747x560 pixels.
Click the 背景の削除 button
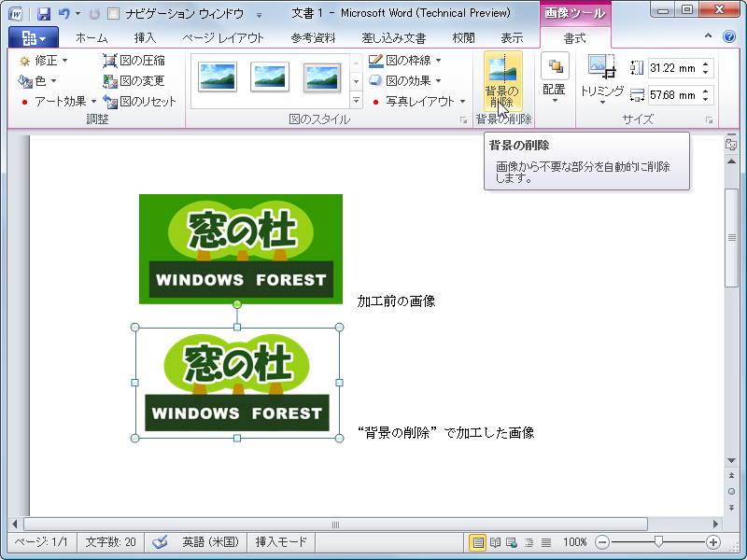click(503, 81)
